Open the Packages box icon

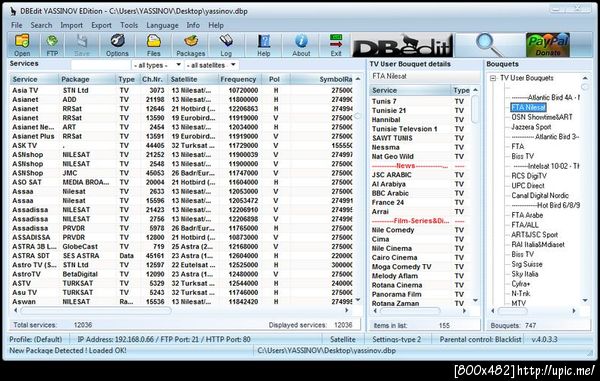(x=191, y=45)
